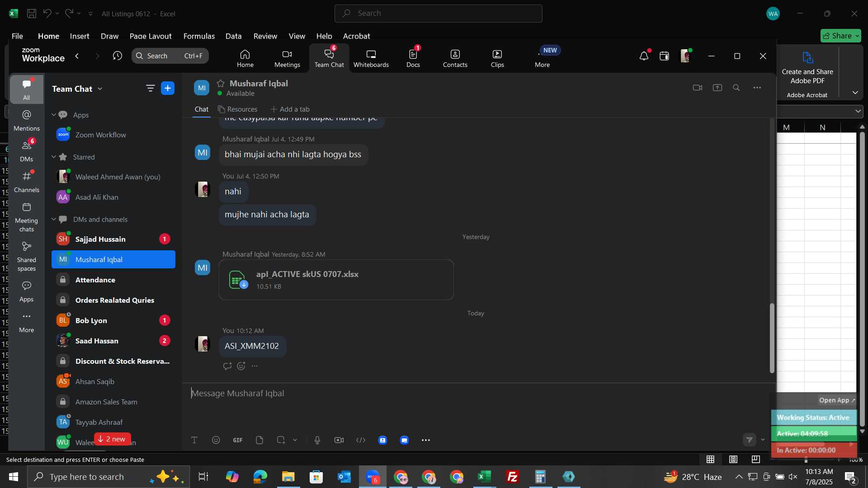Record a video message
Image resolution: width=868 pixels, height=488 pixels.
[x=339, y=440]
